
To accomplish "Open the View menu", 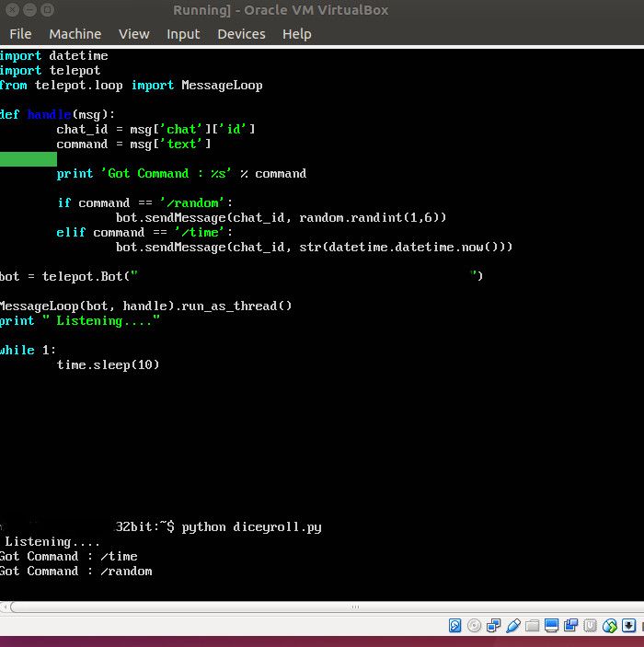I will tap(134, 34).
